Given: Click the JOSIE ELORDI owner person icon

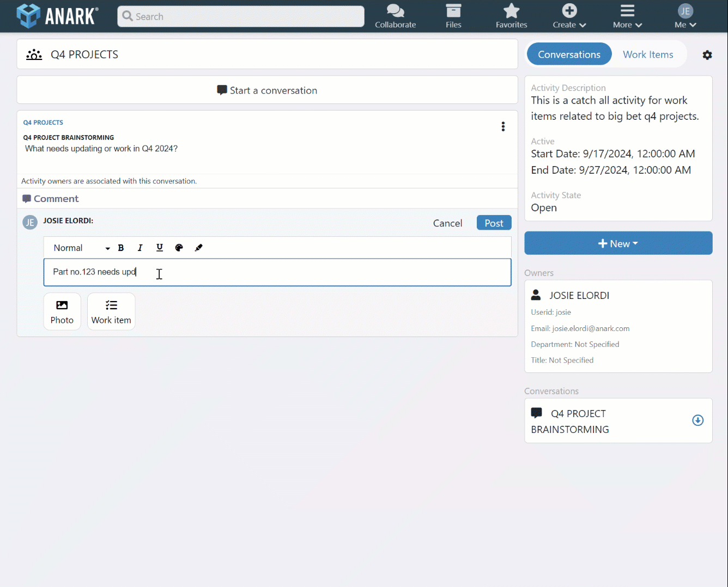Looking at the screenshot, I should click(x=536, y=295).
